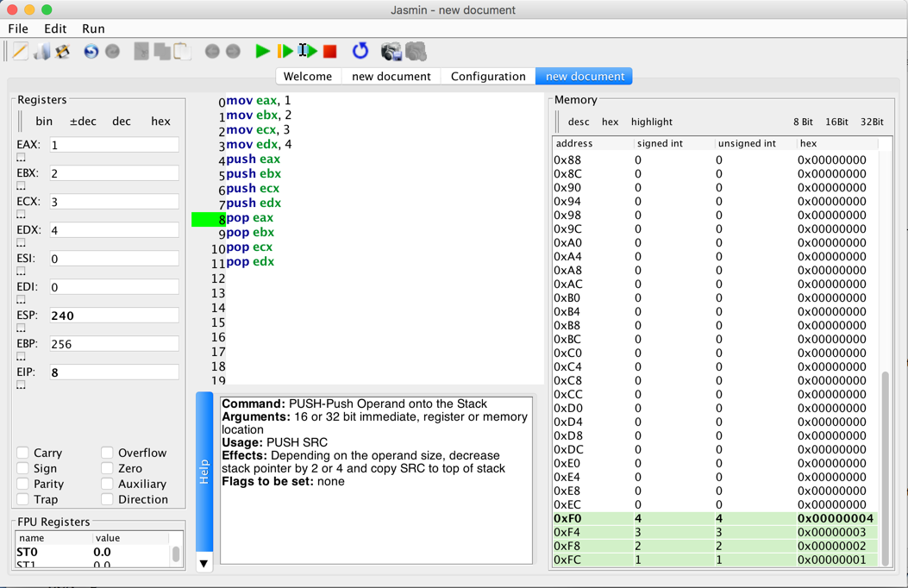
Task: Expand the EAX register sub-registers toggle
Action: [22, 159]
